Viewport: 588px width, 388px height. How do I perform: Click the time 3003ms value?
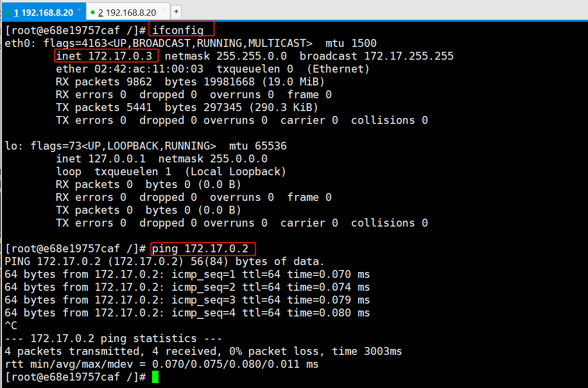[x=367, y=351]
